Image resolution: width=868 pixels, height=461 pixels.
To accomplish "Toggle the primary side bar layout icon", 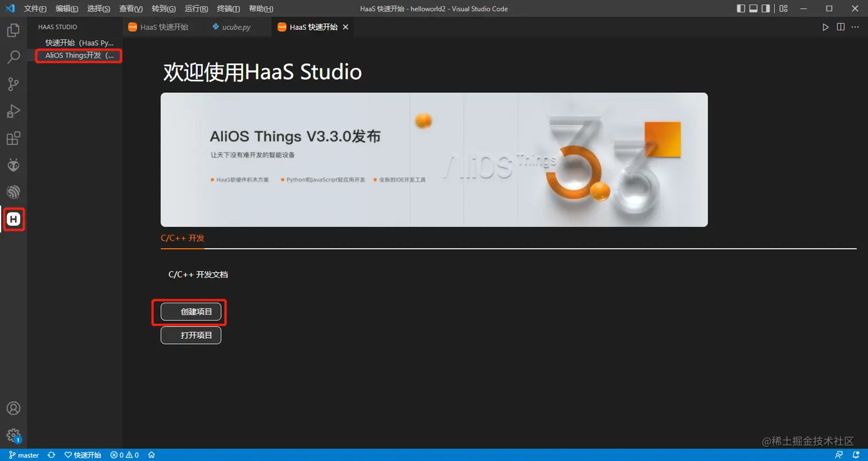I will coord(741,9).
